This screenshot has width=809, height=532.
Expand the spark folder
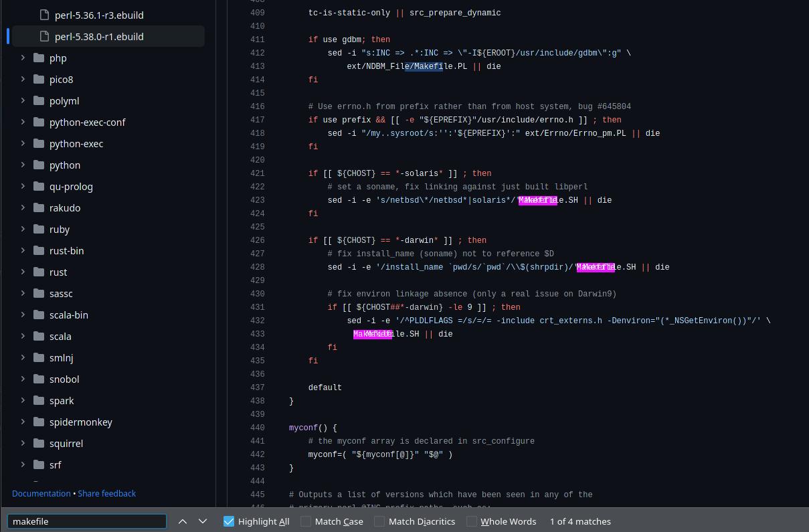point(23,400)
